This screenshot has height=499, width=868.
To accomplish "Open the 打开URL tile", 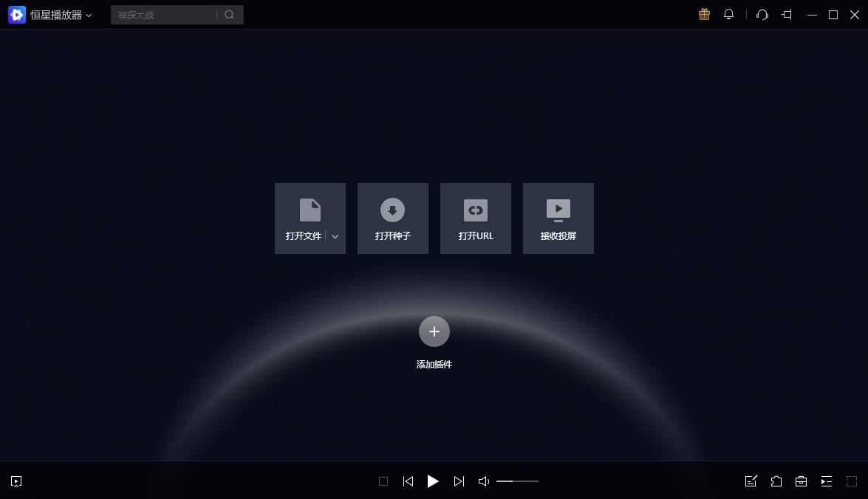I will tap(475, 218).
